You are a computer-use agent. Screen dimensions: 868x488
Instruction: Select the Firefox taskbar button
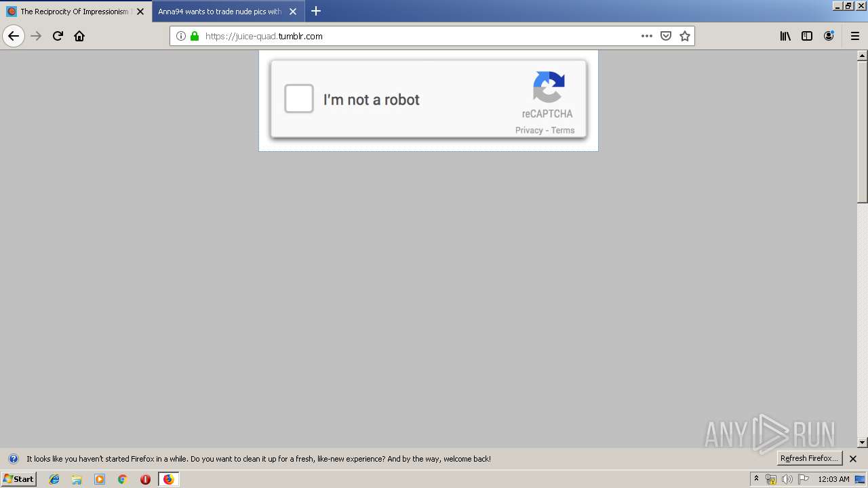169,479
